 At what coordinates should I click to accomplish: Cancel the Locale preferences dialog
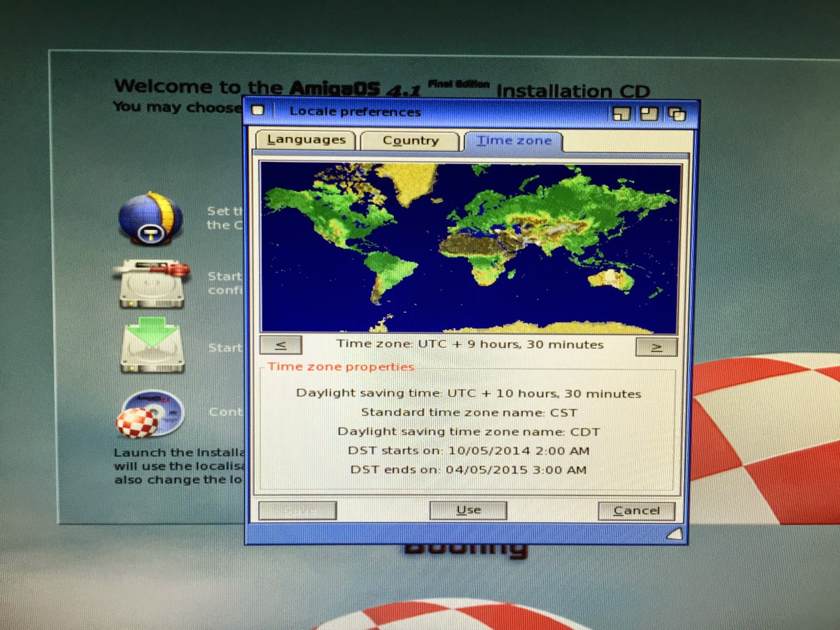(x=636, y=510)
